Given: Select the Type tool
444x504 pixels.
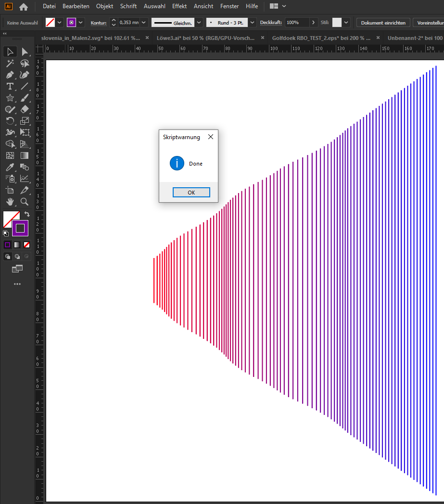Looking at the screenshot, I should (x=10, y=87).
